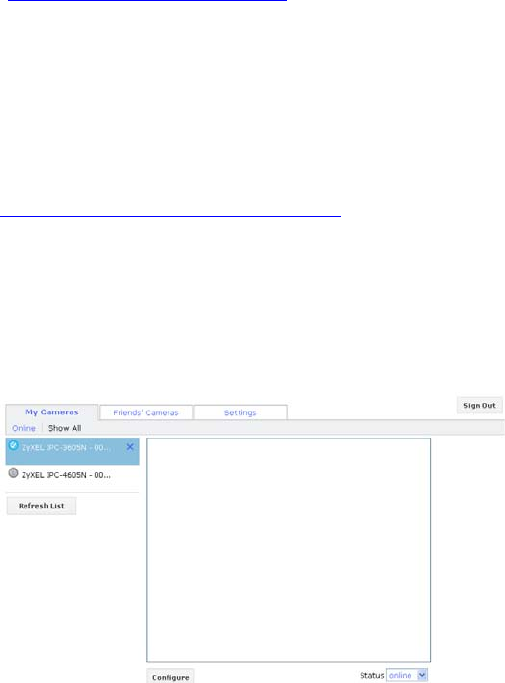Click the Refresh List button
Screen dimensions: 505x683
pyautogui.click(x=41, y=506)
